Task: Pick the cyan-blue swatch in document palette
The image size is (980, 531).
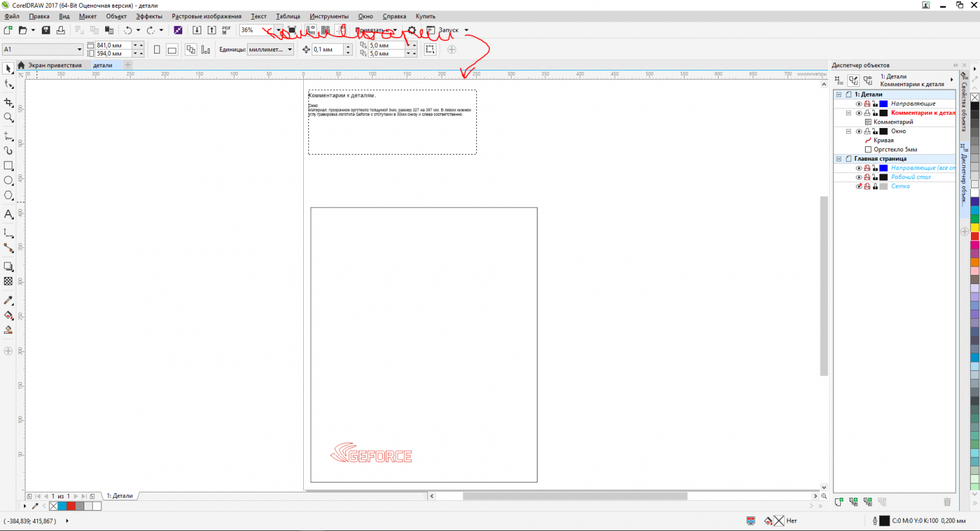Action: point(63,506)
